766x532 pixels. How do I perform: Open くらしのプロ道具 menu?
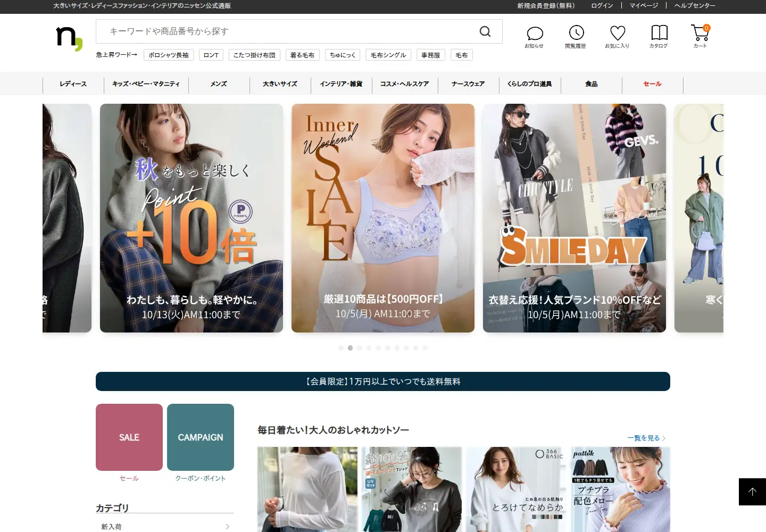530,84
